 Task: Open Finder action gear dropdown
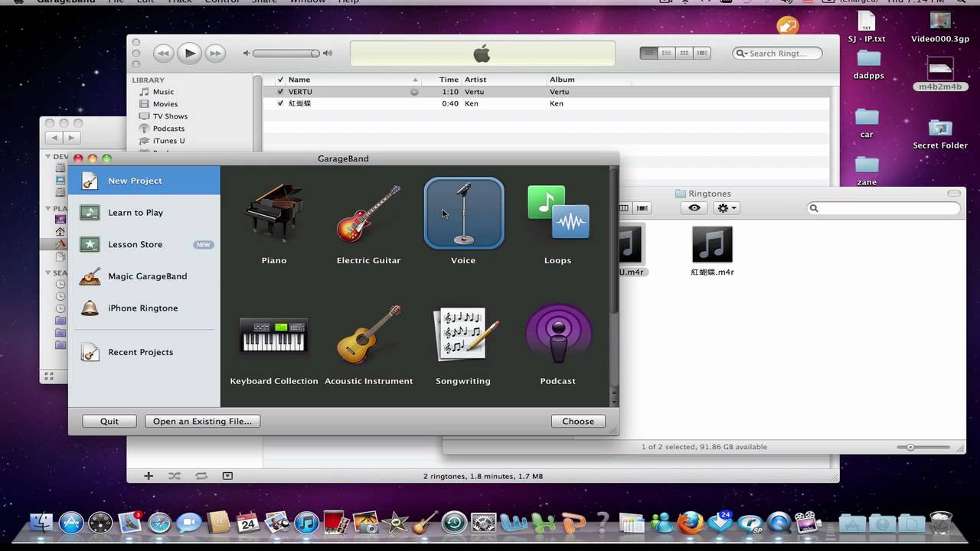click(x=726, y=208)
